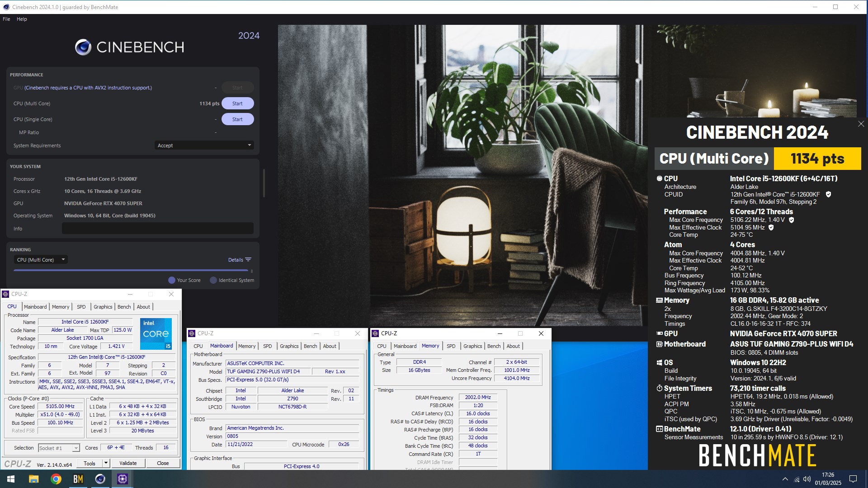Click the DRAM Frequency 2002.0 MHz value
868x488 pixels.
[x=478, y=398]
